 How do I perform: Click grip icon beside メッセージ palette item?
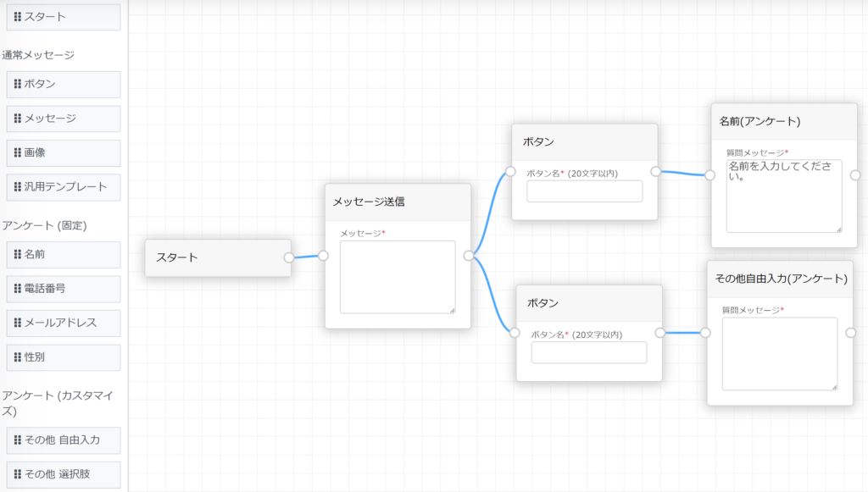click(18, 119)
